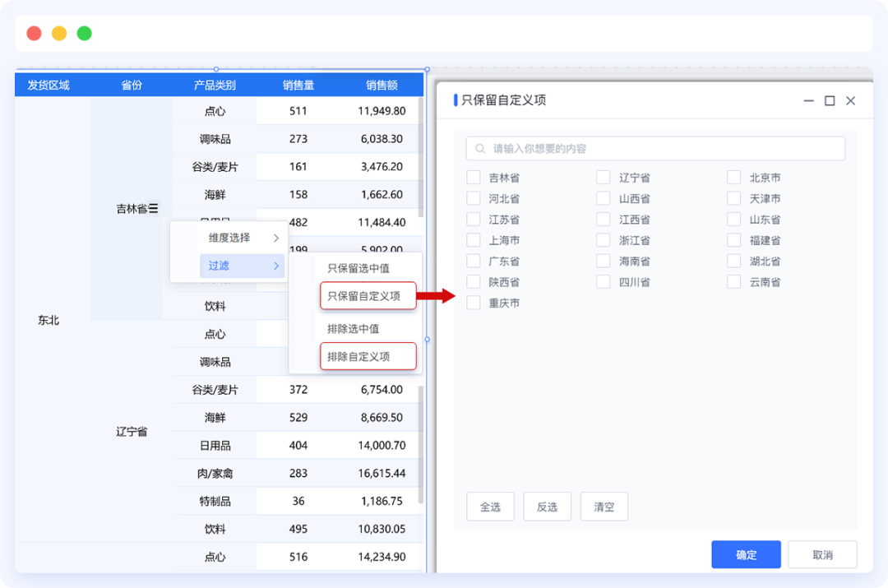Click the 14,000.70 sales cell
The height and width of the screenshot is (588, 888).
pos(382,445)
